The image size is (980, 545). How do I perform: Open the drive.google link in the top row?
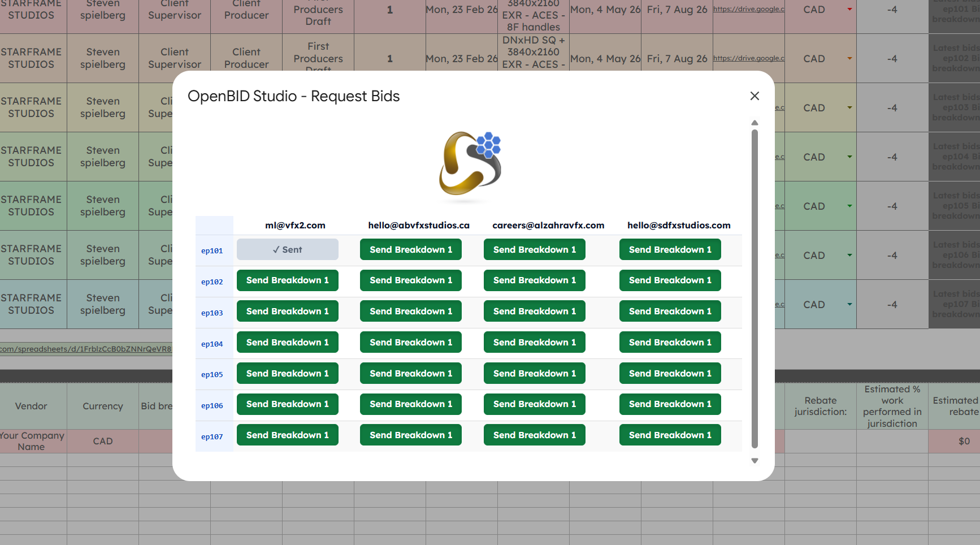tap(748, 10)
